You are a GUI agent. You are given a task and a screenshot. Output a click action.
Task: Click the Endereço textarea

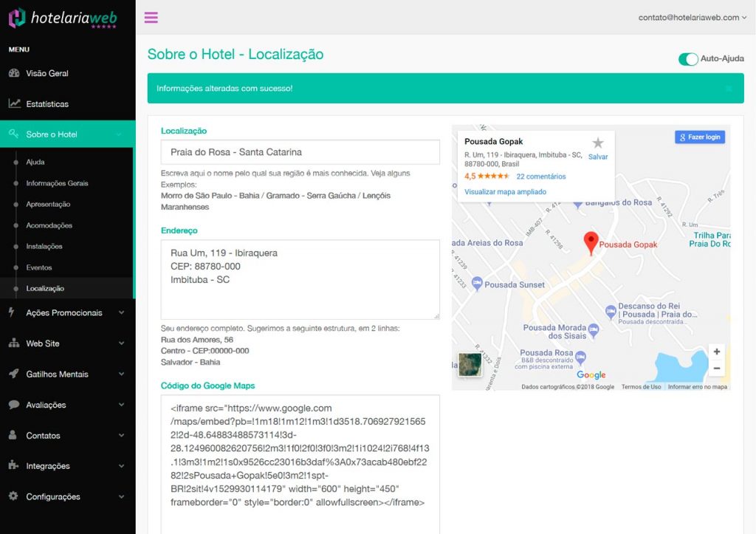(x=300, y=279)
